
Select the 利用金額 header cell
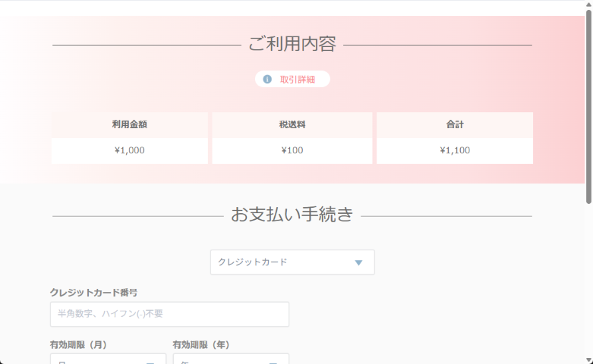pyautogui.click(x=130, y=124)
